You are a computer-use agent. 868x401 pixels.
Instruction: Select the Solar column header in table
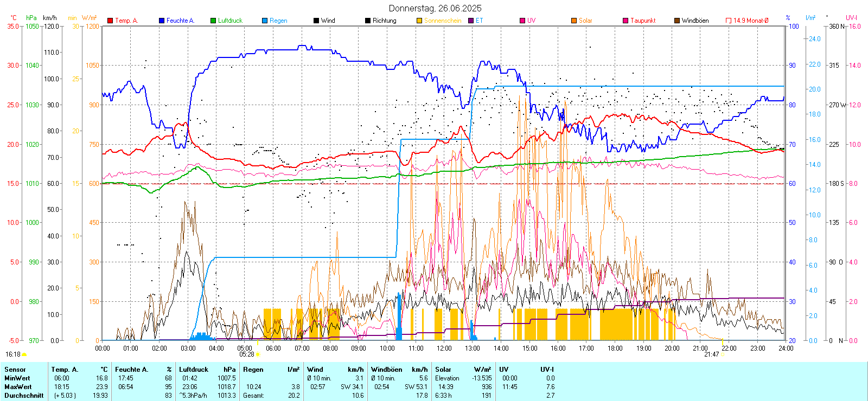(443, 370)
